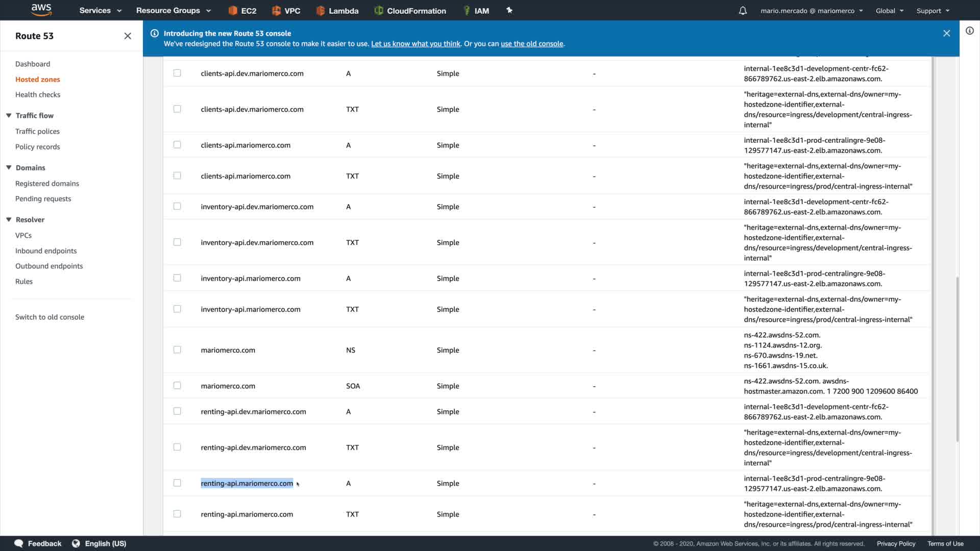This screenshot has height=551, width=980.
Task: Open the info panel icon
Action: coord(969,31)
